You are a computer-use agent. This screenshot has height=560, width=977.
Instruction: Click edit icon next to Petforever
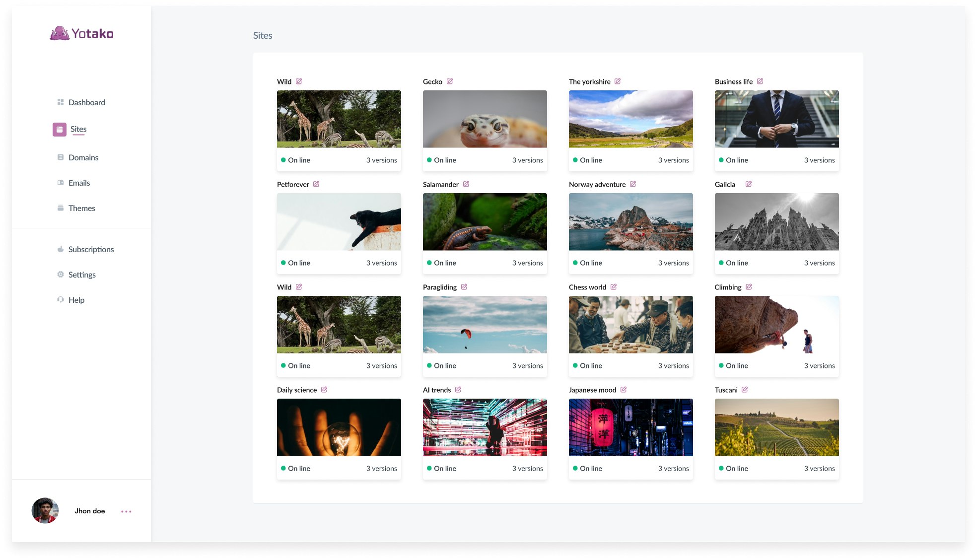point(316,184)
